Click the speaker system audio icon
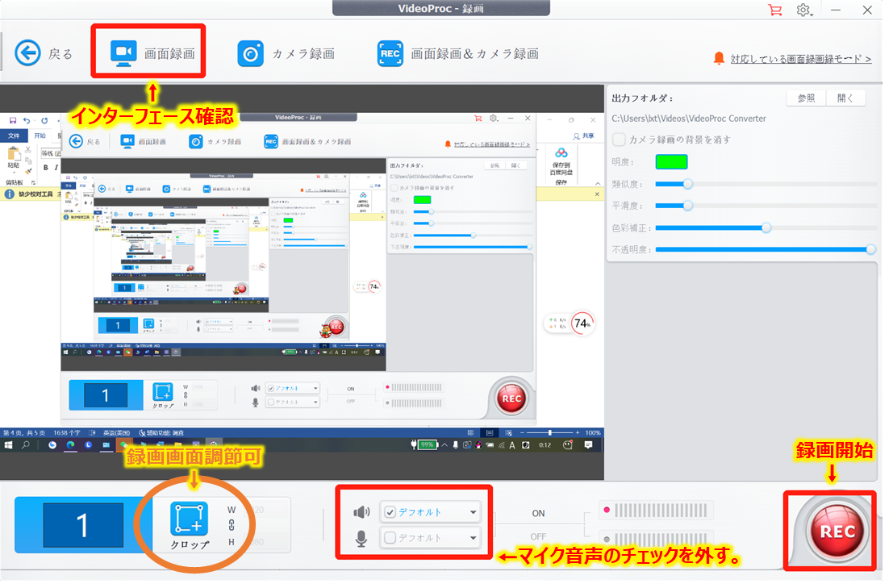The image size is (893, 588). point(361,512)
